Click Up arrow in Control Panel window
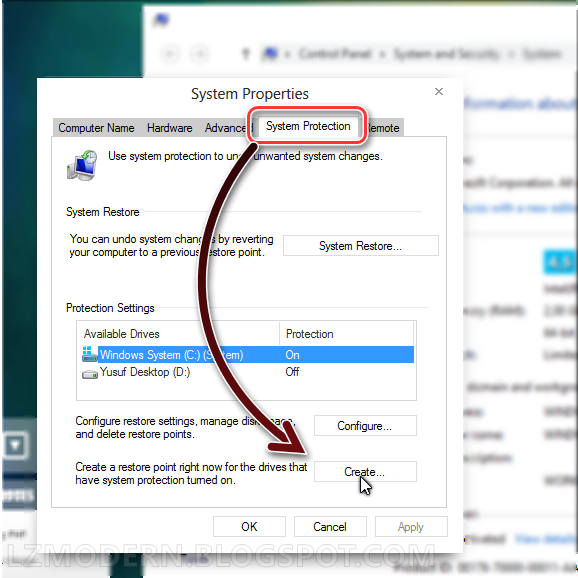578x578 pixels. click(x=246, y=54)
